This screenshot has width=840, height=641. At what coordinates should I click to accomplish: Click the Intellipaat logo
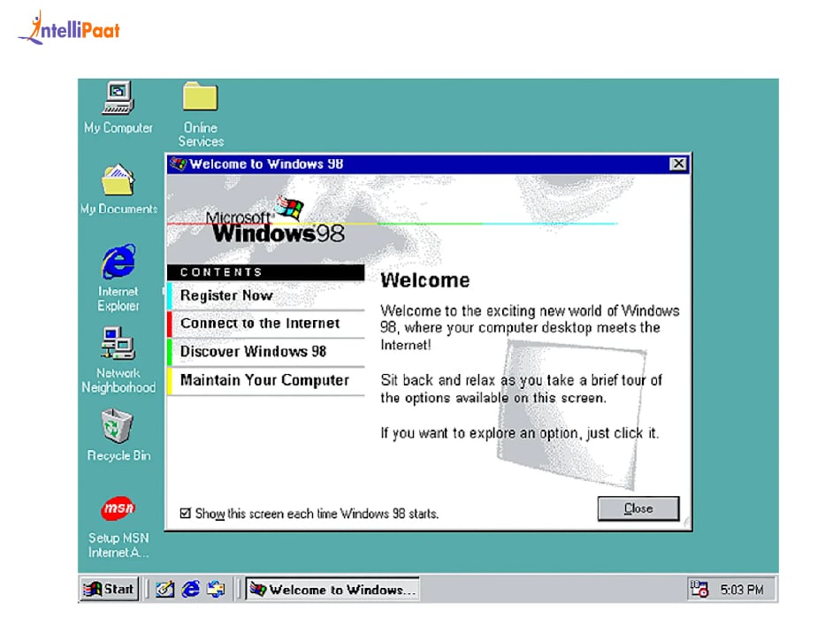pos(70,27)
